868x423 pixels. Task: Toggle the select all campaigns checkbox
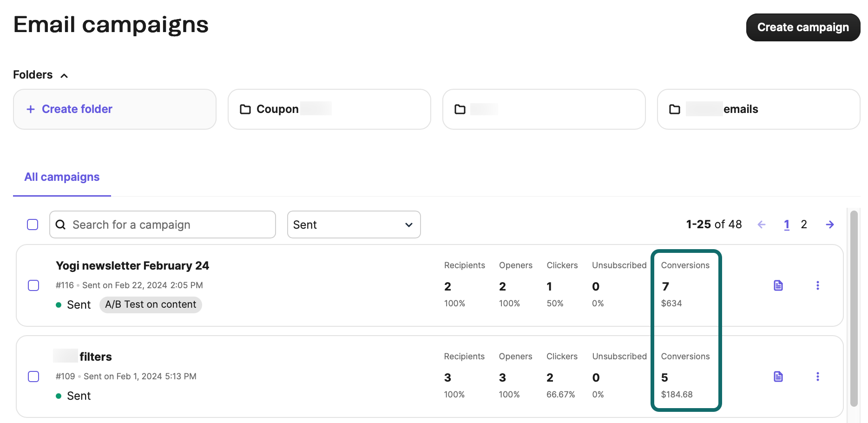33,225
